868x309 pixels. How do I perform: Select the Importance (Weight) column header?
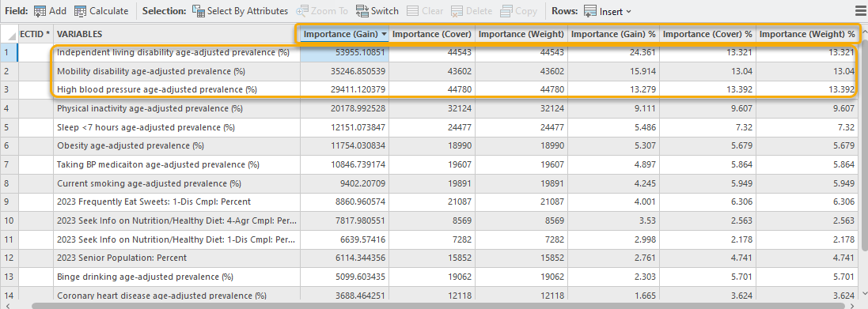[x=521, y=34]
